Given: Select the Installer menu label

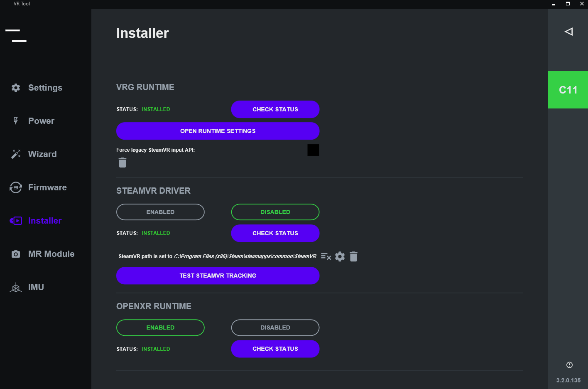Looking at the screenshot, I should [x=45, y=221].
